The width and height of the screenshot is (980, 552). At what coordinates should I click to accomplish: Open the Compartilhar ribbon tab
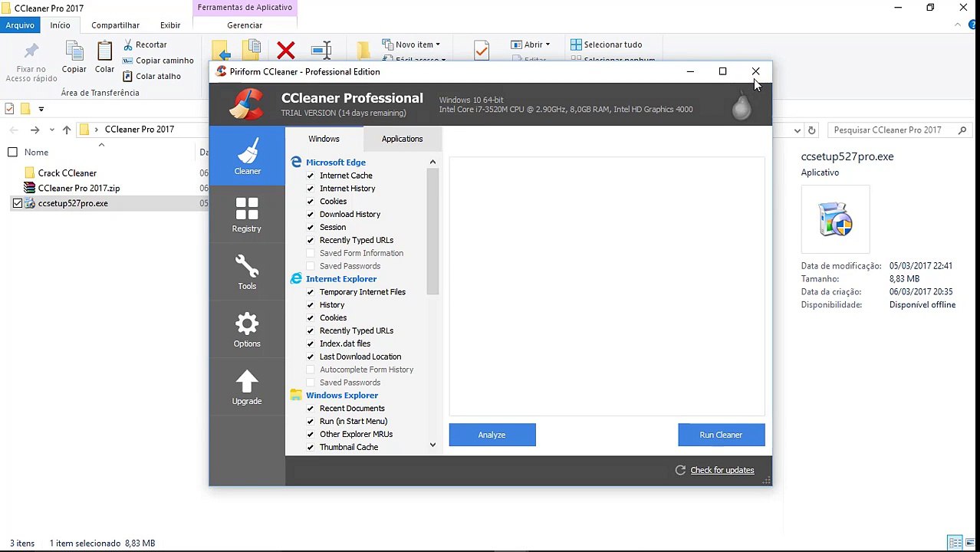point(116,25)
